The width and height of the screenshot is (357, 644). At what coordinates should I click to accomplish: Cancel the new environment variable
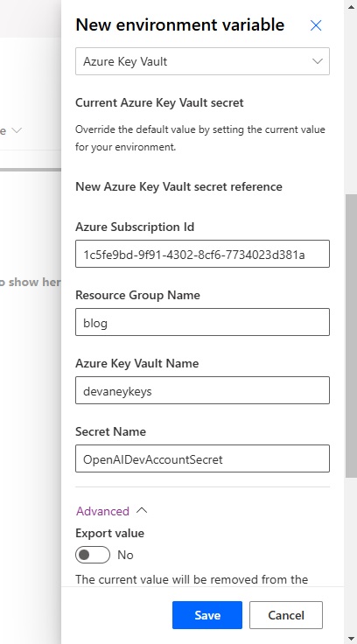coord(286,615)
